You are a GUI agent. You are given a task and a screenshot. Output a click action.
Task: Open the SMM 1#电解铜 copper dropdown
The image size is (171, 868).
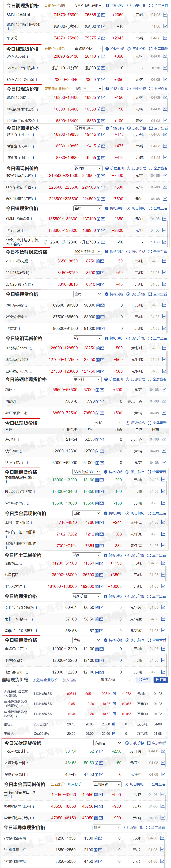click(x=88, y=5)
